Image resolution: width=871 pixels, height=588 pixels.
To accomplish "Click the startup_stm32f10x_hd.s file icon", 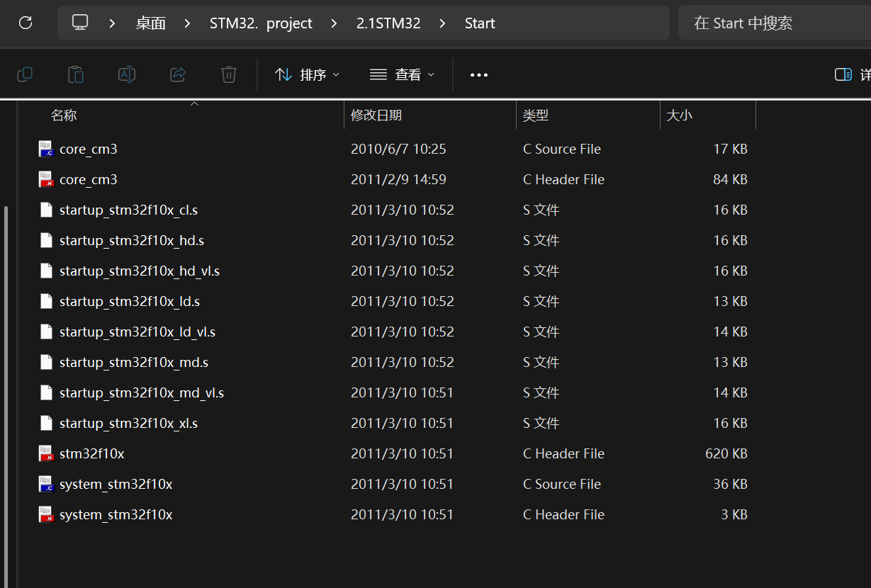I will click(x=46, y=240).
